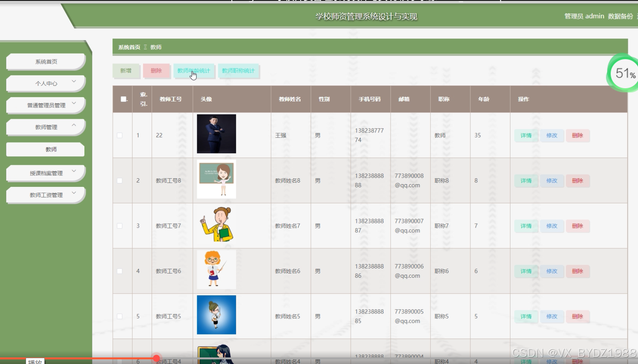Click 管理员 admin in header
The width and height of the screenshot is (638, 364).
coord(584,16)
